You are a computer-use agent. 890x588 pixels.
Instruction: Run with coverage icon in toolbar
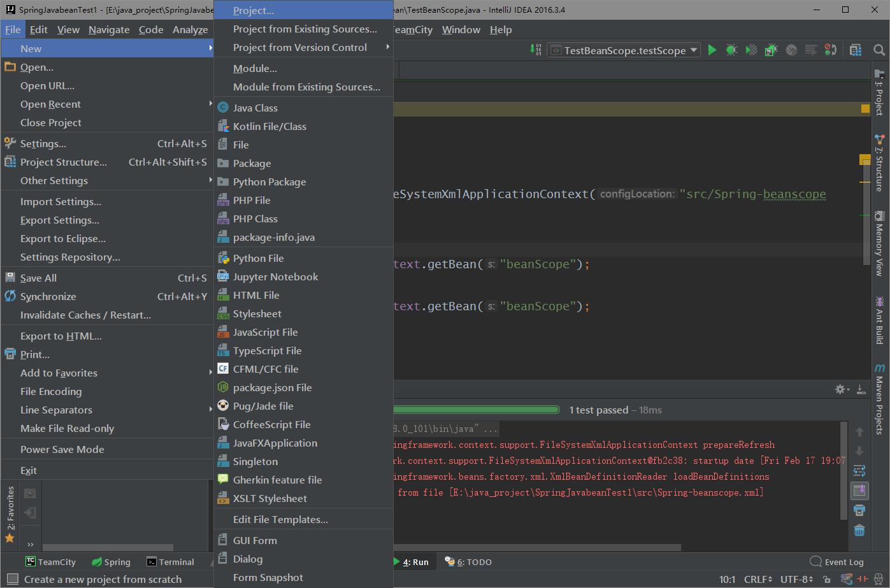[752, 50]
